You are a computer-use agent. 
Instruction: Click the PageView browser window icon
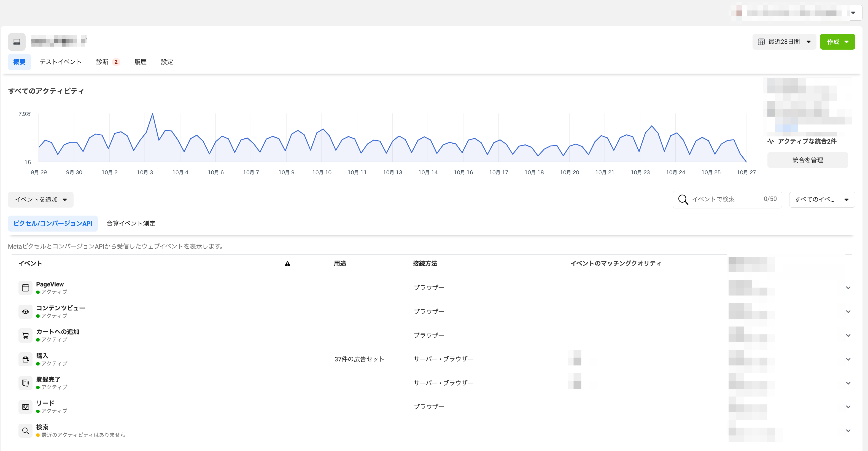coord(25,288)
